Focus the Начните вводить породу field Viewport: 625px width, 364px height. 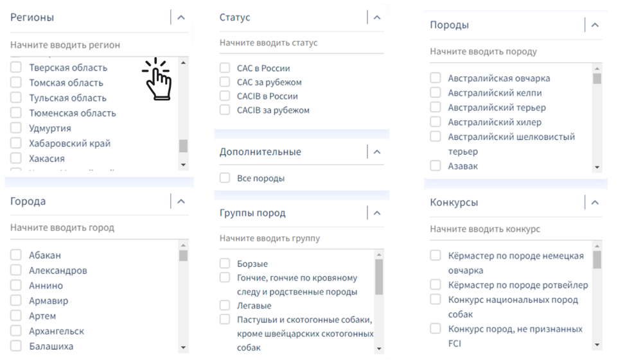[507, 51]
